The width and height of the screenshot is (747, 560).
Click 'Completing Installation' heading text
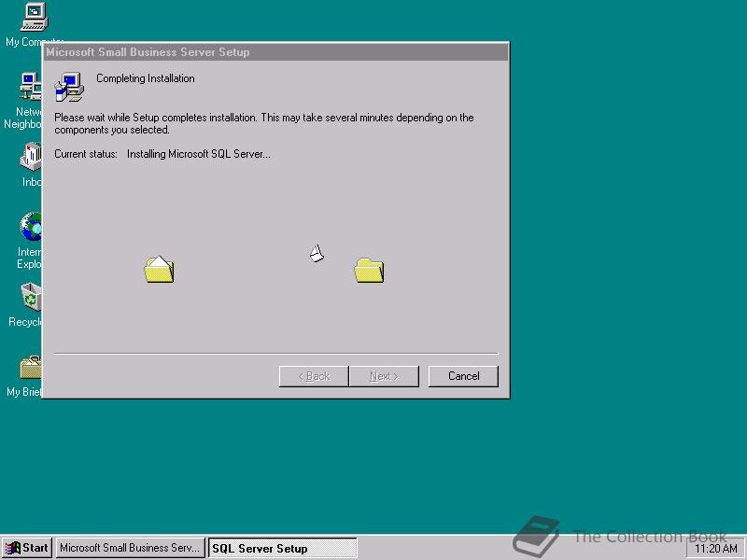pos(146,78)
